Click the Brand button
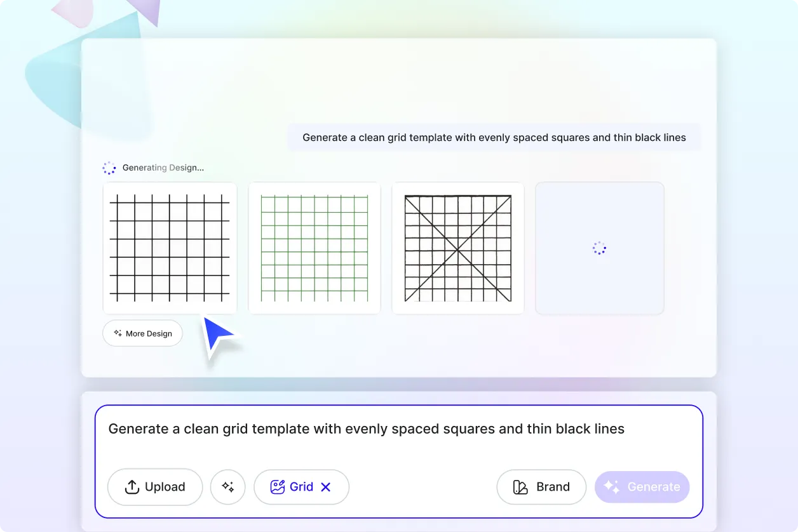Image resolution: width=798 pixels, height=532 pixels. pyautogui.click(x=541, y=487)
